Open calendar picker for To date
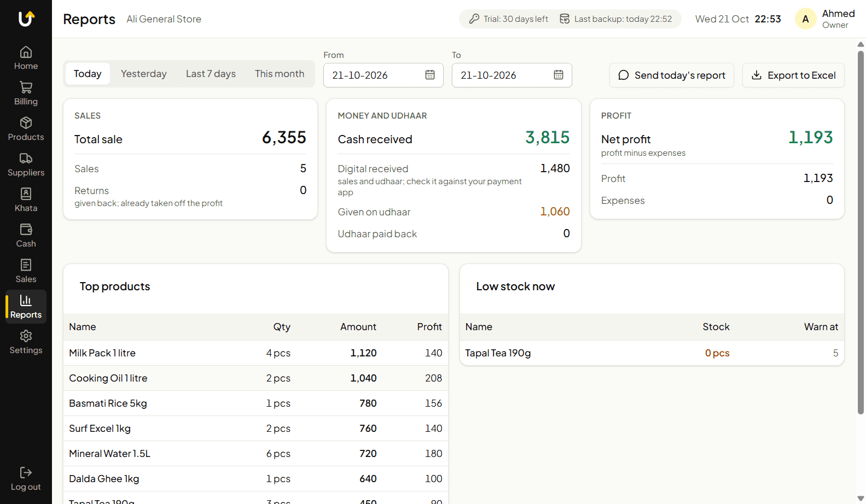 [x=559, y=75]
